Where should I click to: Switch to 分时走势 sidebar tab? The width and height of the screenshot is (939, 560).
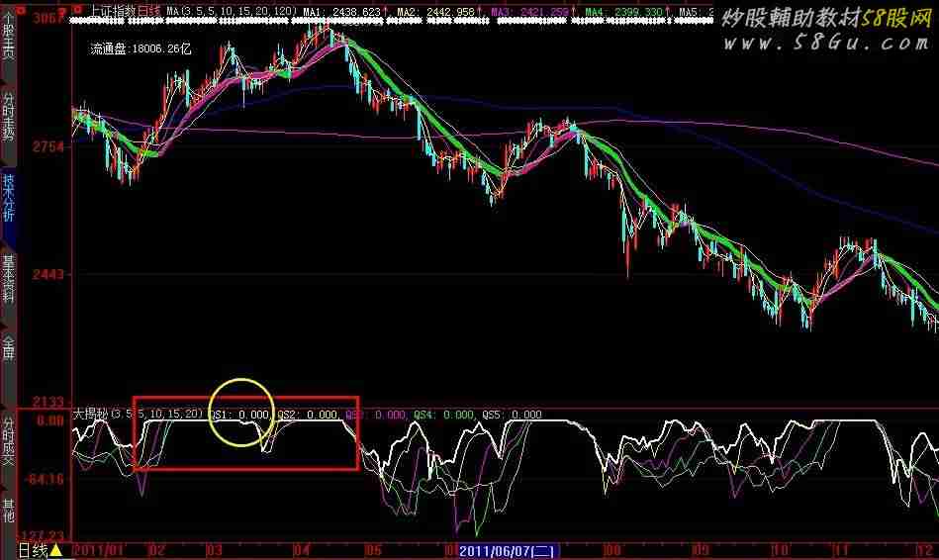point(8,117)
